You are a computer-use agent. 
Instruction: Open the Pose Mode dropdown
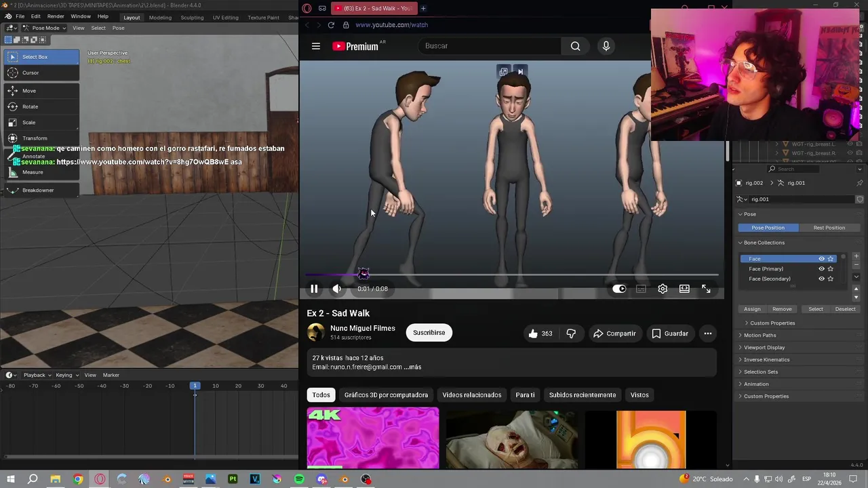click(44, 28)
